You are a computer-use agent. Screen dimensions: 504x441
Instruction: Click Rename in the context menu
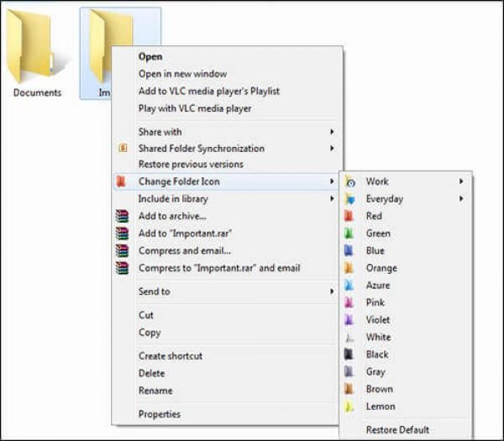pyautogui.click(x=155, y=391)
